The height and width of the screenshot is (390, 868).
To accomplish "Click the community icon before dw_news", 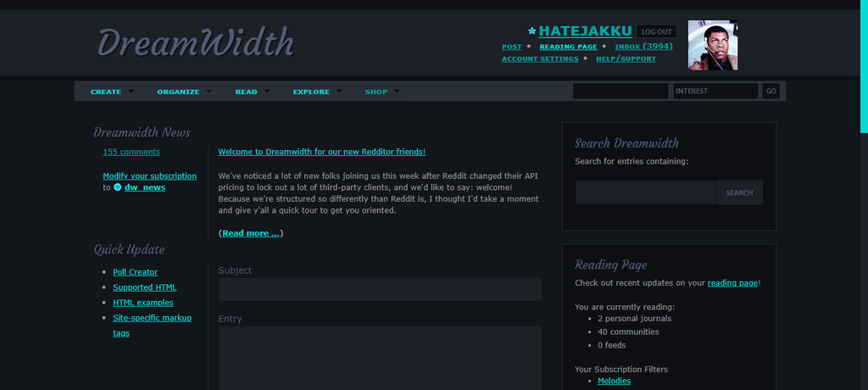I will pos(117,187).
